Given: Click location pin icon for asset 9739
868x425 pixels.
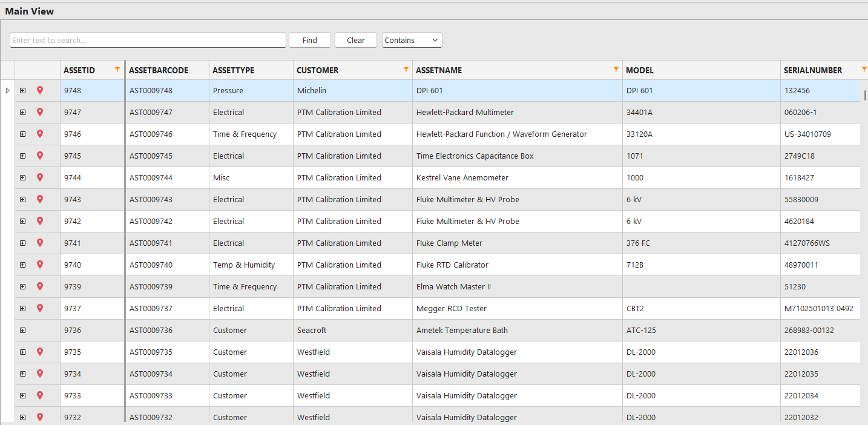Looking at the screenshot, I should (40, 286).
